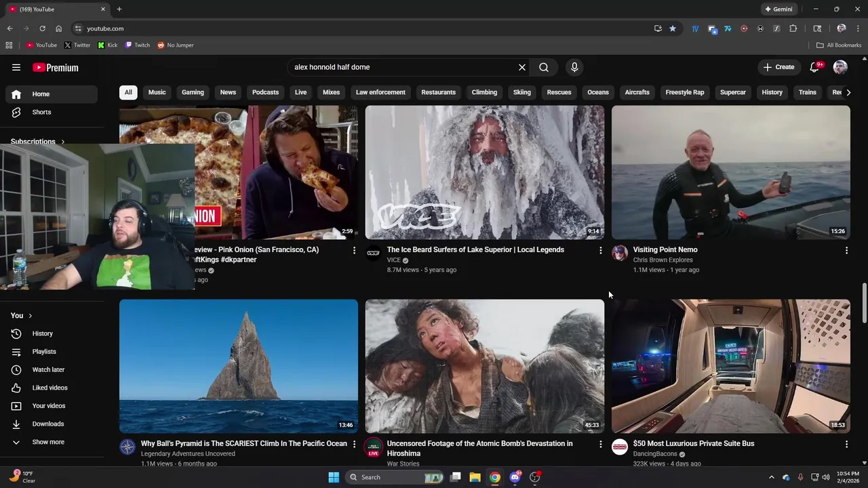This screenshot has width=868, height=488.
Task: Play the Visiting Point Nemo thumbnail
Action: click(x=731, y=172)
